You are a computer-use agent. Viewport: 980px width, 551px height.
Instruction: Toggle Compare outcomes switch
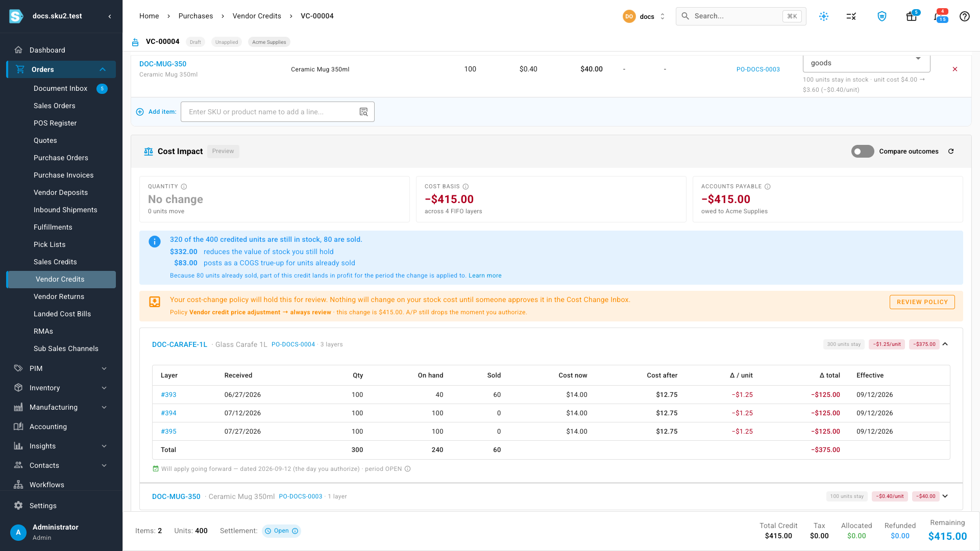click(863, 152)
